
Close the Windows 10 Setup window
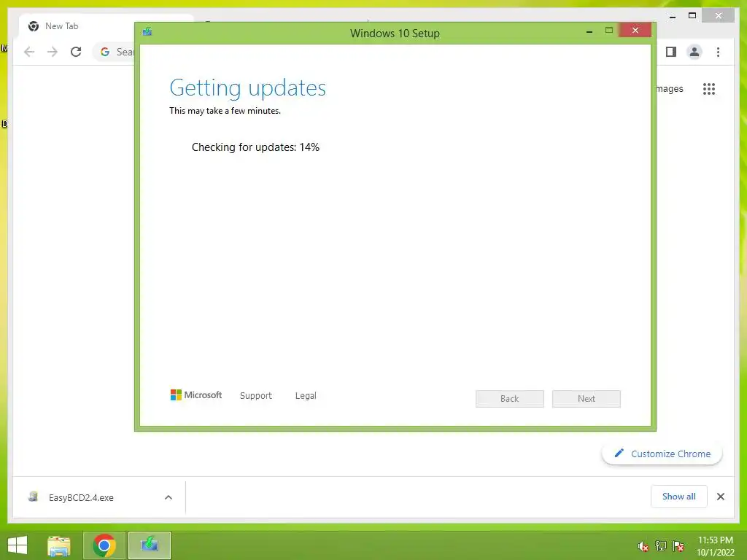tap(635, 30)
